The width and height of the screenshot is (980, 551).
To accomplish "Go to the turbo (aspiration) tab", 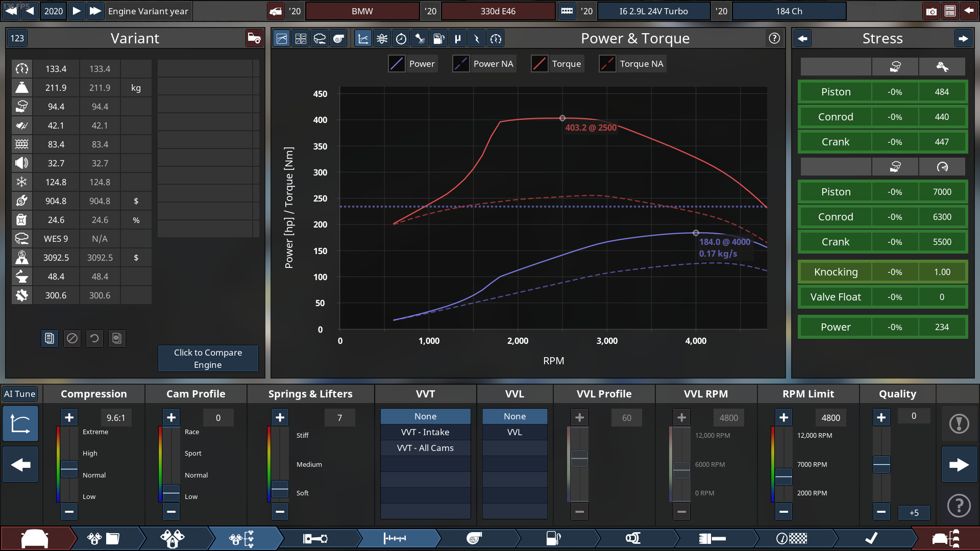I will point(474,538).
